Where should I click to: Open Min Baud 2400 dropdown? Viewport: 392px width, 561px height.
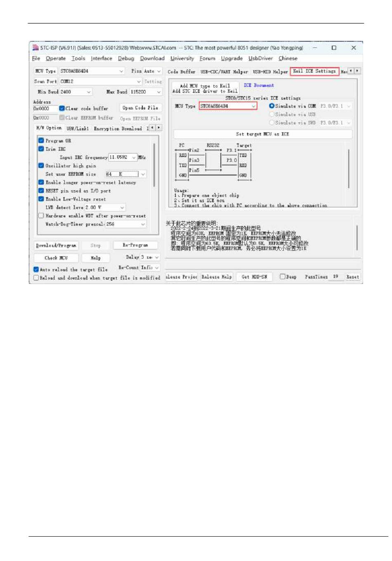89,92
